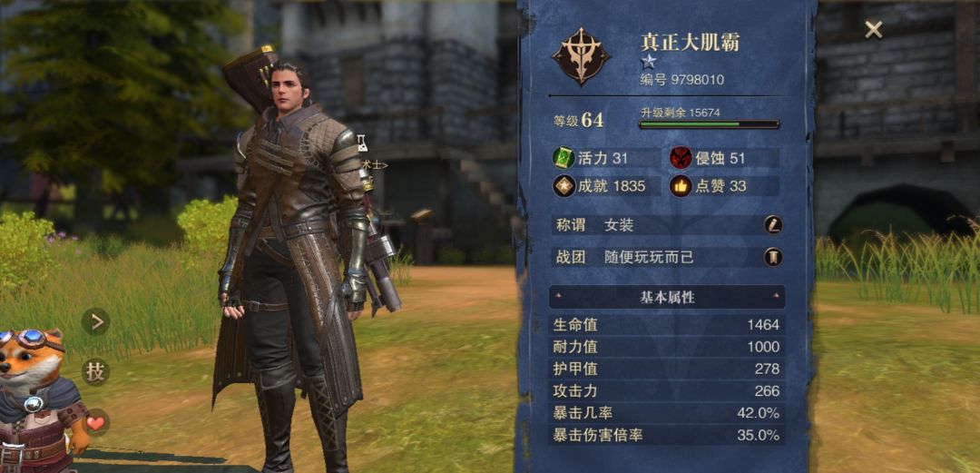Open the guild 战团 banner icon
980x473 pixels.
pyautogui.click(x=773, y=257)
